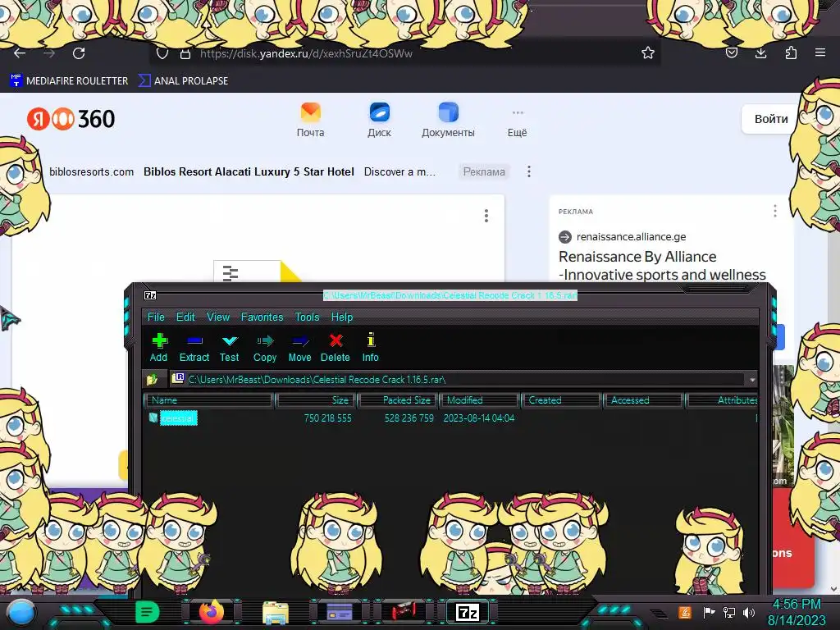Sort by the Packed Size column
This screenshot has height=630, width=840.
398,400
